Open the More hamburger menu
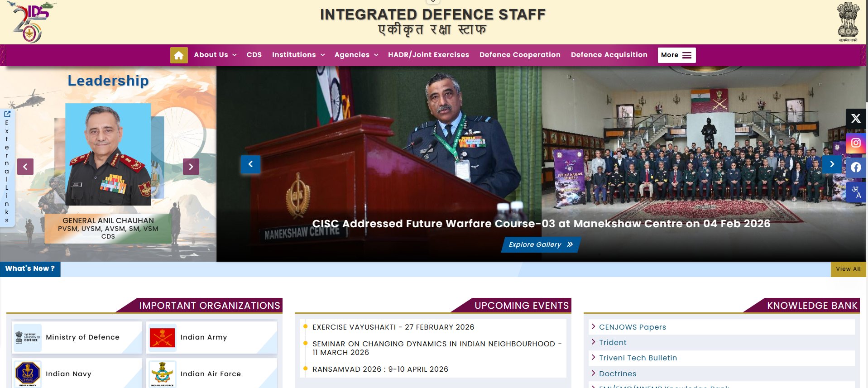Viewport: 868px width, 388px height. tap(676, 55)
